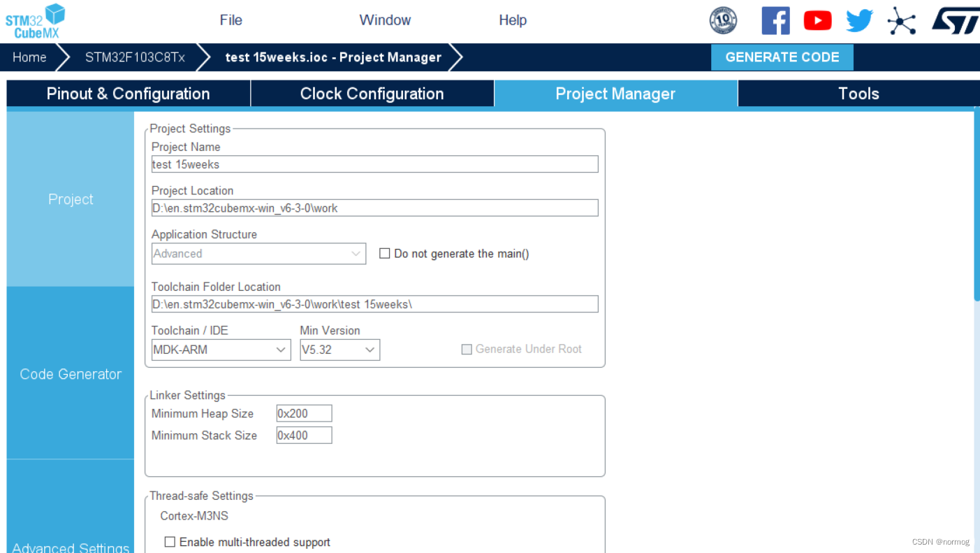Screen dimensions: 980x553
Task: Toggle the Generate Under Root checkbox
Action: [467, 350]
